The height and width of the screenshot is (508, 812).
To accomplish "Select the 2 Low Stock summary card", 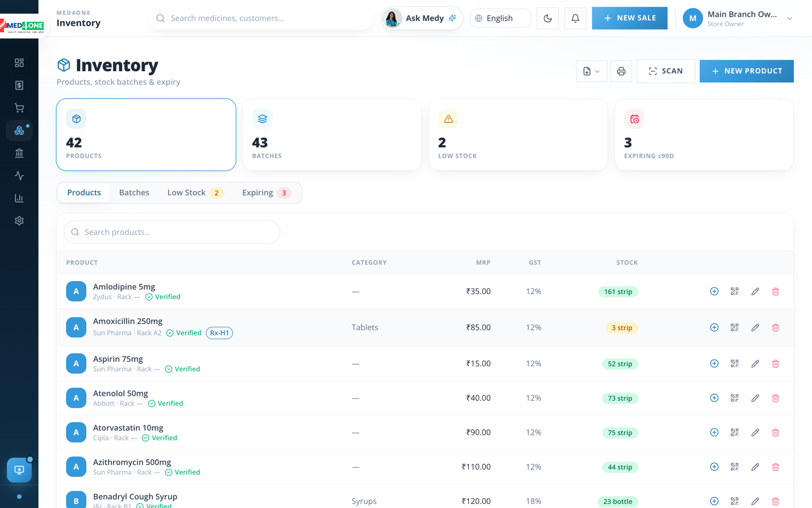I will pos(518,135).
